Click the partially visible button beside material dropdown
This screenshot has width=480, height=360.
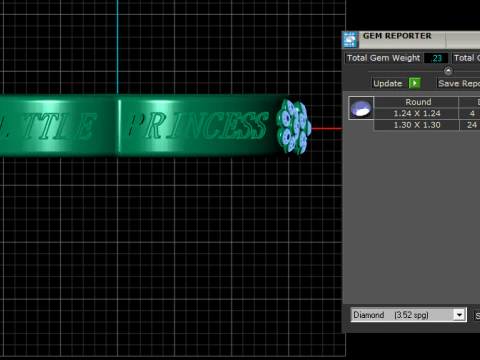pyautogui.click(x=477, y=316)
